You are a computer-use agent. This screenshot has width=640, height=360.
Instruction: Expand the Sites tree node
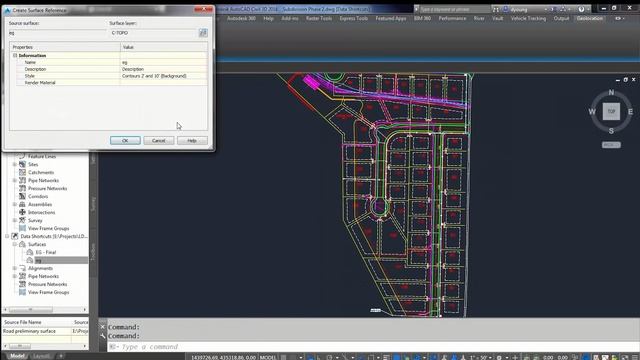click(x=15, y=164)
